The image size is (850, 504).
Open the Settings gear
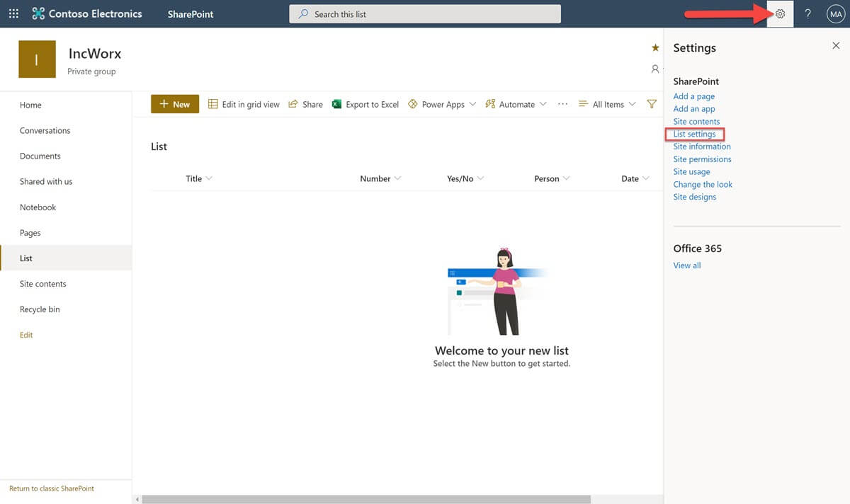pyautogui.click(x=779, y=13)
